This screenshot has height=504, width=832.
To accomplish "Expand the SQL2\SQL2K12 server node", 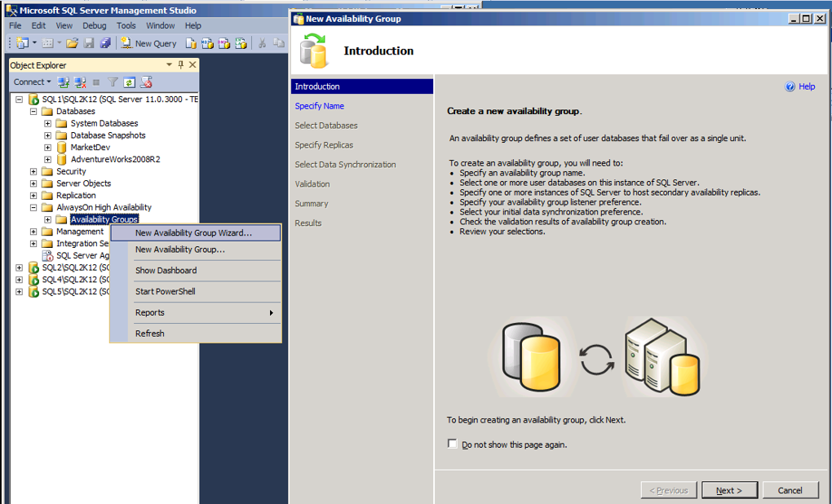I will coord(19,267).
